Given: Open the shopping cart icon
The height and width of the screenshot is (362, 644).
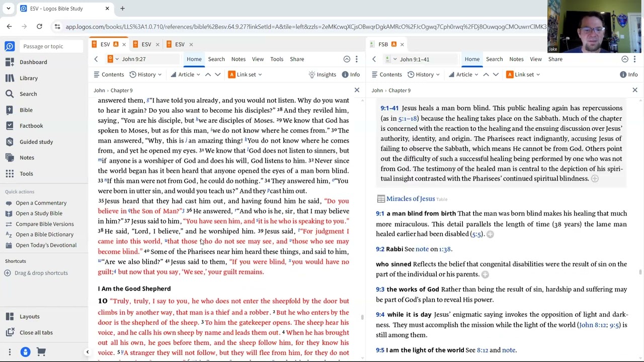Looking at the screenshot, I should pyautogui.click(x=41, y=352).
